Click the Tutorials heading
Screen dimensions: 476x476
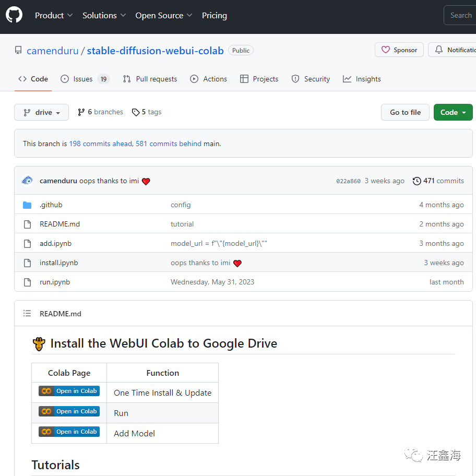55,465
